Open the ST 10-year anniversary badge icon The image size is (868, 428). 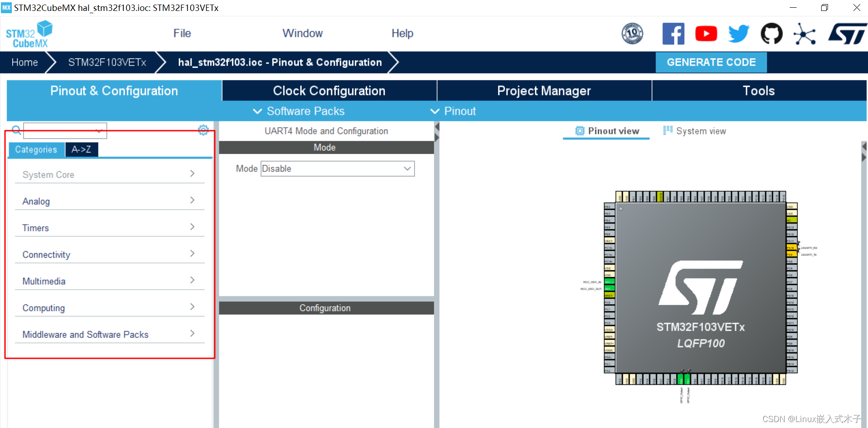632,33
